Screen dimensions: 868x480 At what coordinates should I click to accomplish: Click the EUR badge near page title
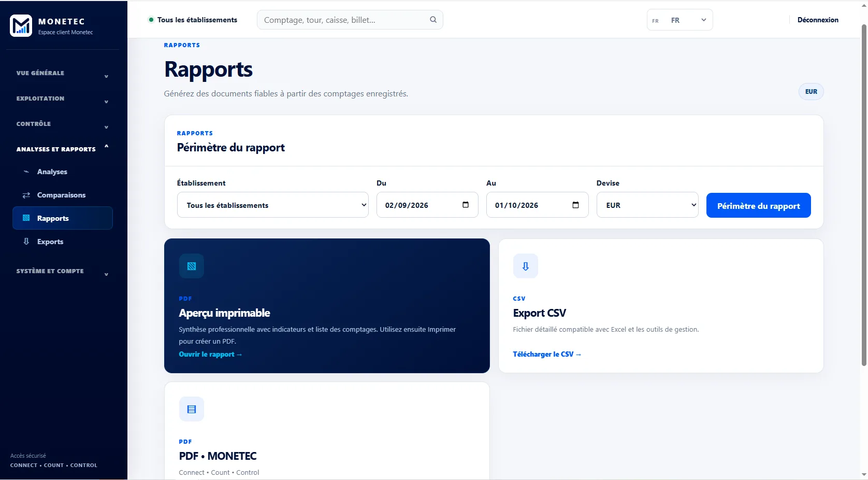click(811, 92)
